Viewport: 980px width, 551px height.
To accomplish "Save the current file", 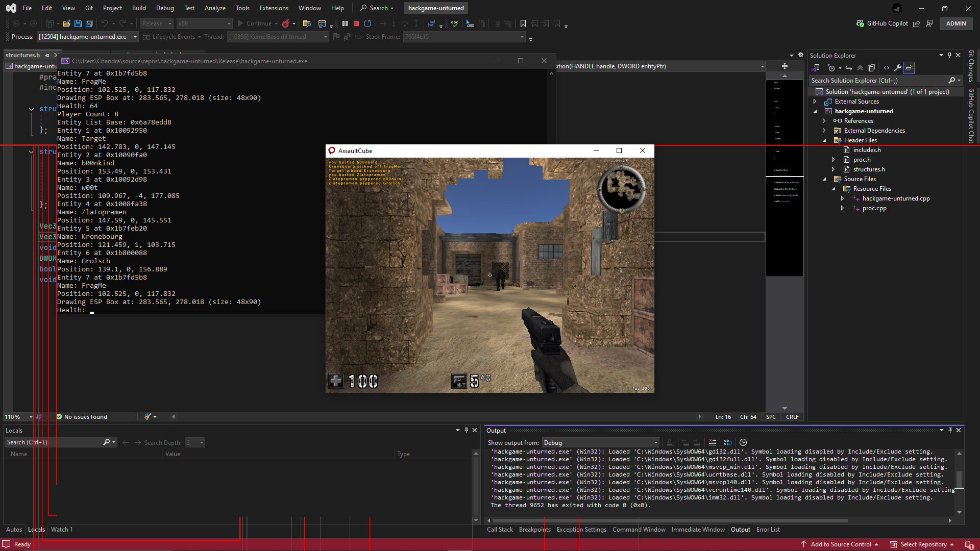I will pyautogui.click(x=78, y=23).
